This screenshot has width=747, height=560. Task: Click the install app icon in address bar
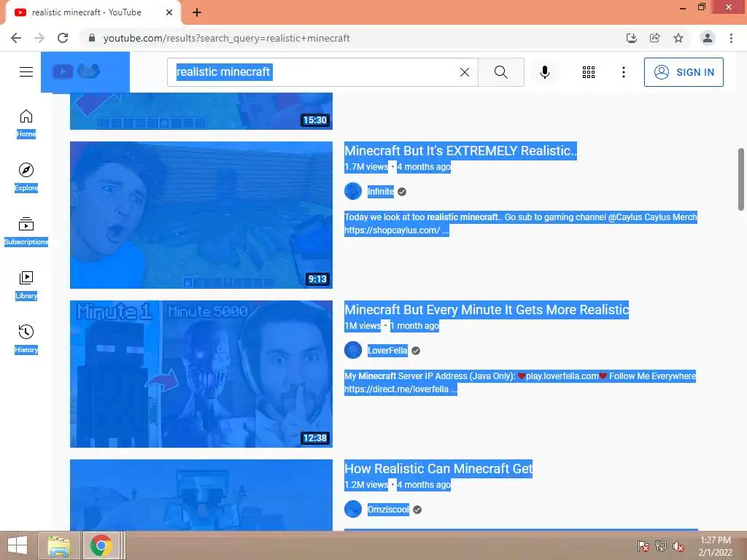pyautogui.click(x=632, y=38)
